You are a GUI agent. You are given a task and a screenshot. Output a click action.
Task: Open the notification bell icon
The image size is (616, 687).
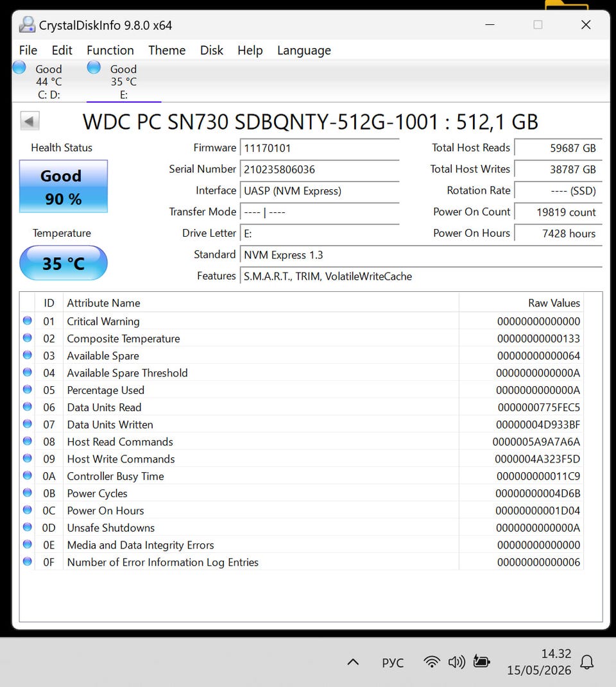click(587, 662)
